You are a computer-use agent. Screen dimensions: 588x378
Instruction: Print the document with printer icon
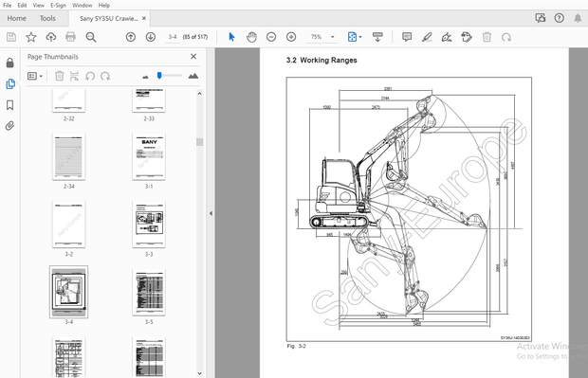(70, 37)
